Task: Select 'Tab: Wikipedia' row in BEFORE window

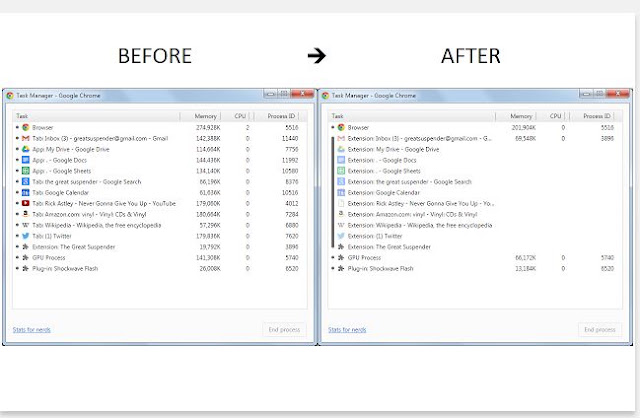Action: click(160, 225)
